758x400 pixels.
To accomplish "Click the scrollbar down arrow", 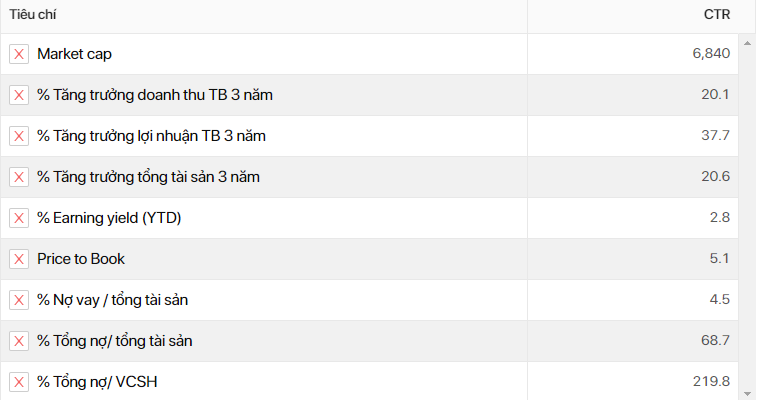I will (x=746, y=393).
